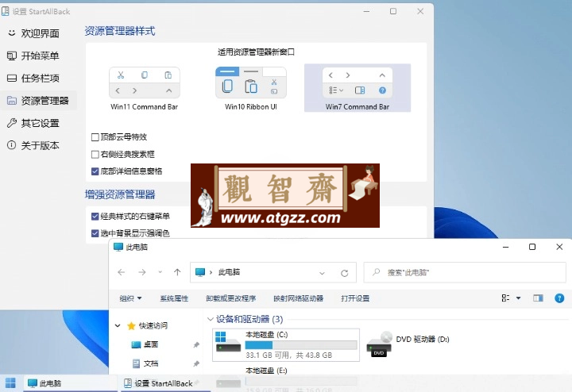Click the folder icon beside 资源管理器
This screenshot has height=392, width=572.
pos(12,101)
